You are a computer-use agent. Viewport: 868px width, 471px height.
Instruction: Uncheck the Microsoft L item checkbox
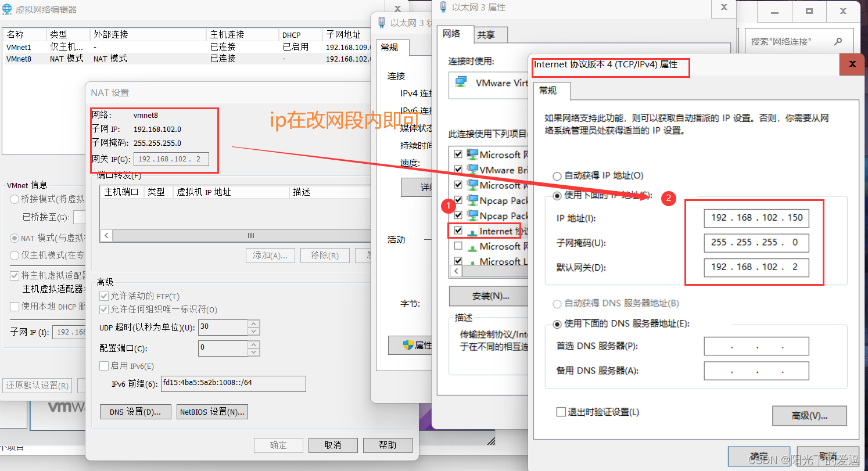458,261
